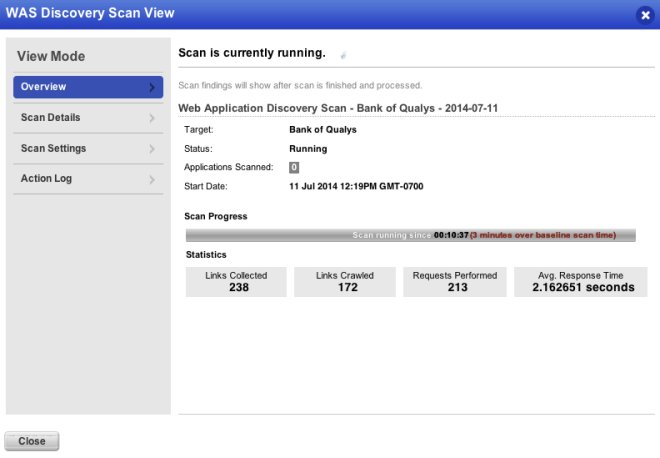Click the Web Application Discovery Scan title
The height and width of the screenshot is (458, 660).
338,108
